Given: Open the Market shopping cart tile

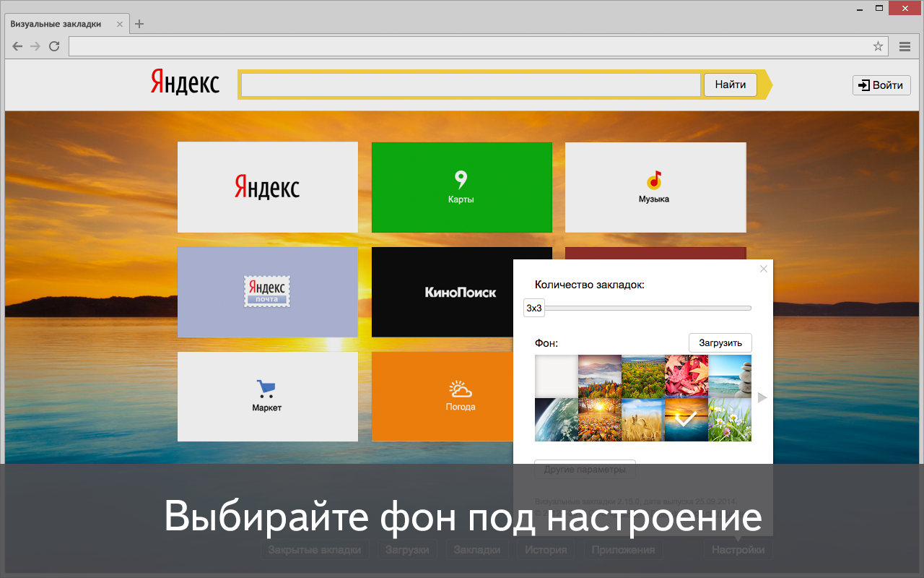Looking at the screenshot, I should (267, 396).
